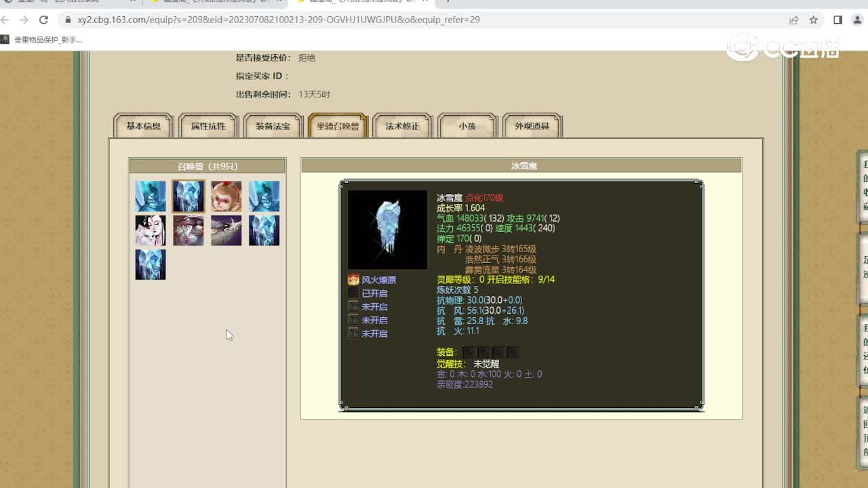Open the browser side panel icon
The image size is (868, 488).
pos(838,20)
